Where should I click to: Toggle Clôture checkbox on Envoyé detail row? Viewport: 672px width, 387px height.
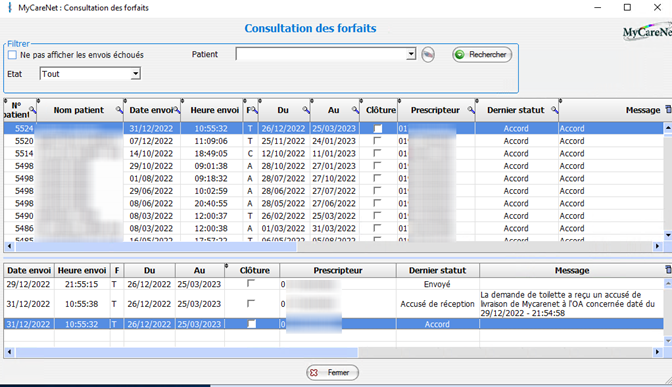click(x=251, y=283)
